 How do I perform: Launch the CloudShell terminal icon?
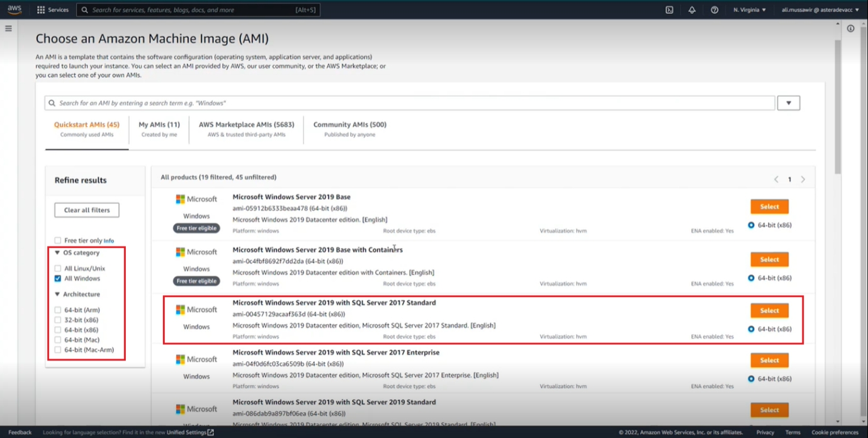pos(669,10)
